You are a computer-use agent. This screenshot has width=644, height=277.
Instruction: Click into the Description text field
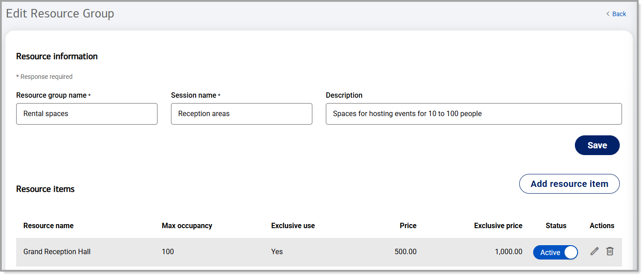point(474,114)
